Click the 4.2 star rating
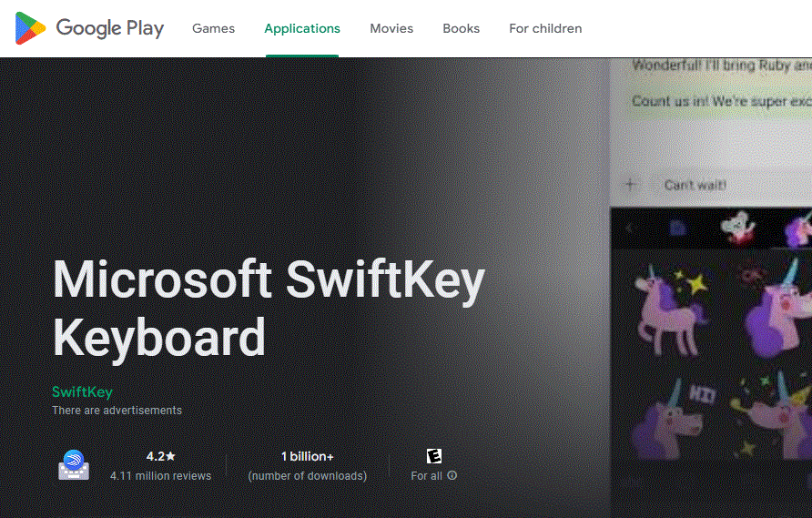The width and height of the screenshot is (812, 518). 160,456
